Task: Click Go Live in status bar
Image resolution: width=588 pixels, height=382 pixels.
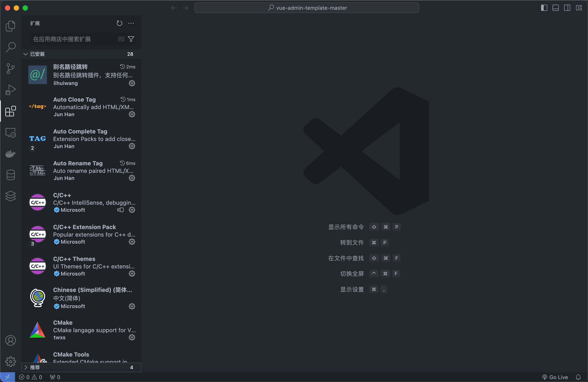Action: tap(555, 377)
